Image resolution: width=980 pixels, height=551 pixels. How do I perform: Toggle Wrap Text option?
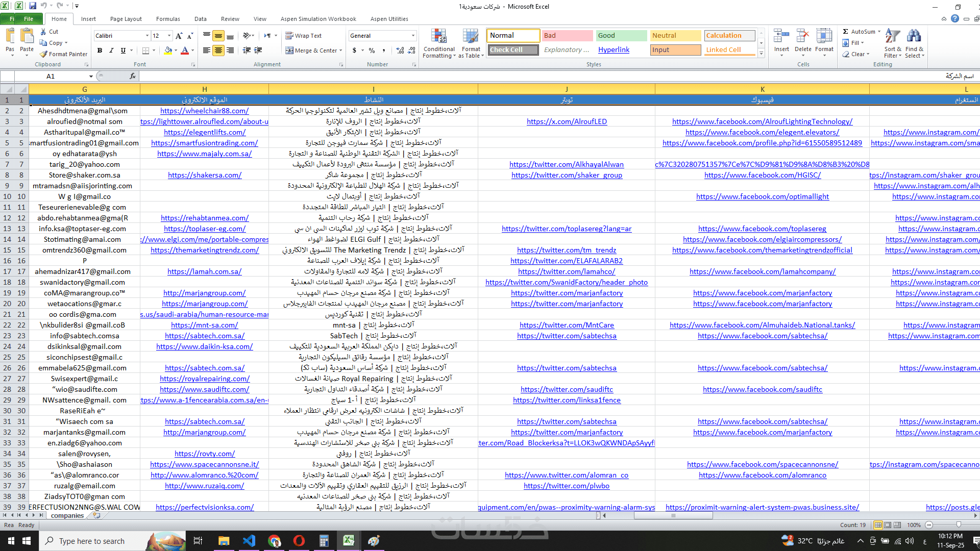click(304, 36)
